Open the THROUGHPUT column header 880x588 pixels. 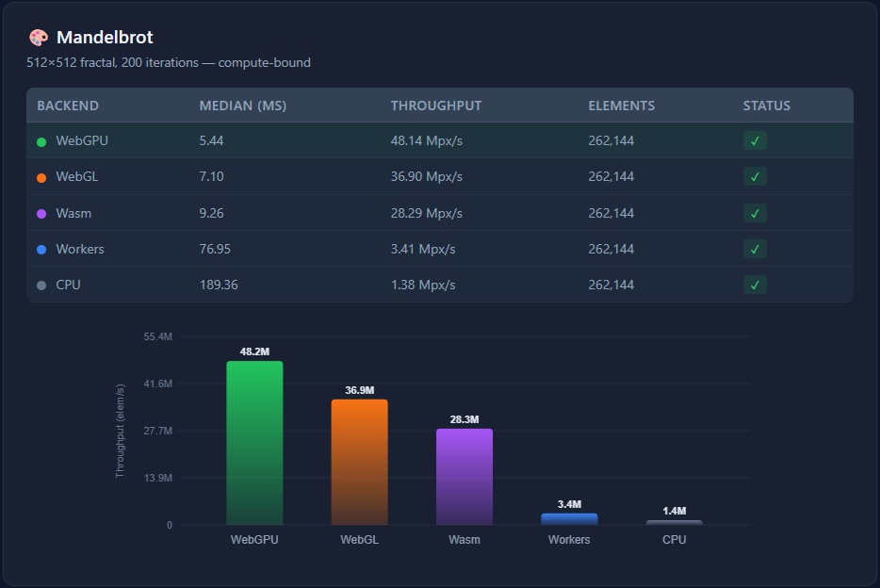pos(435,106)
